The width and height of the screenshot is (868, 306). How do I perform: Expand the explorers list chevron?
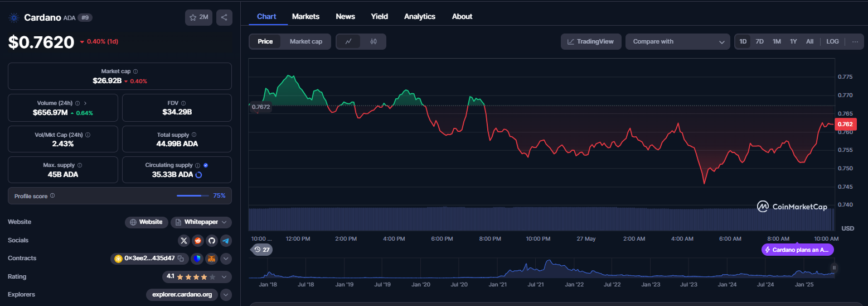pos(226,294)
